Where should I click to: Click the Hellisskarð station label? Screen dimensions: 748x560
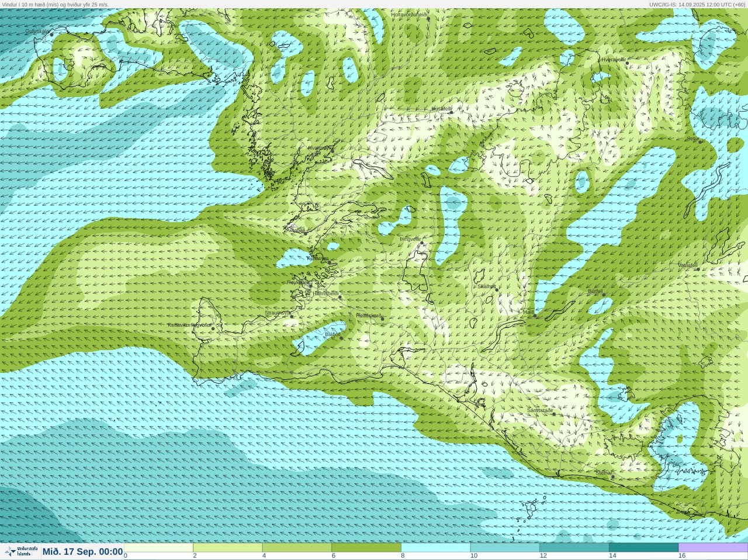[x=369, y=316]
